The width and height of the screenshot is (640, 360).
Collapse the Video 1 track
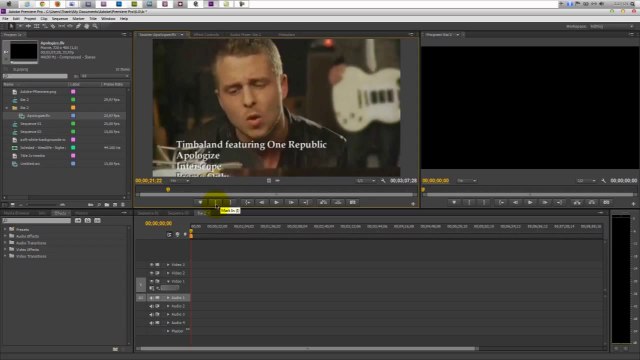(x=168, y=281)
